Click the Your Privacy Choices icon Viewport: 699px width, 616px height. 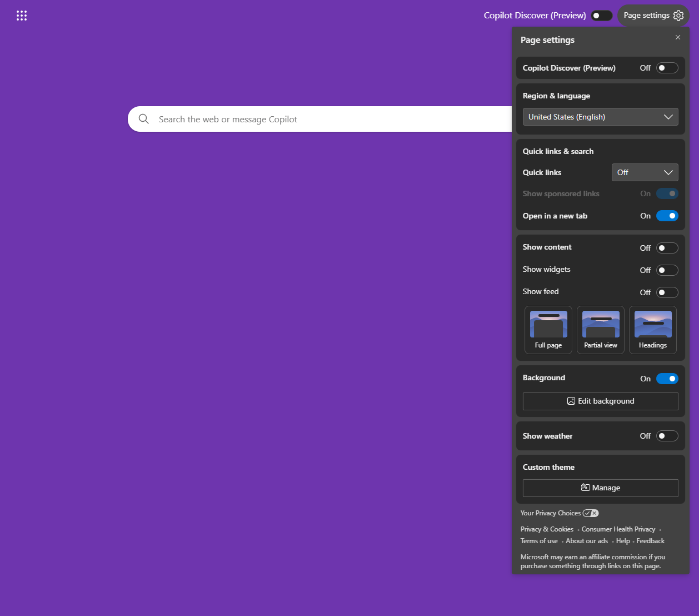coord(590,513)
